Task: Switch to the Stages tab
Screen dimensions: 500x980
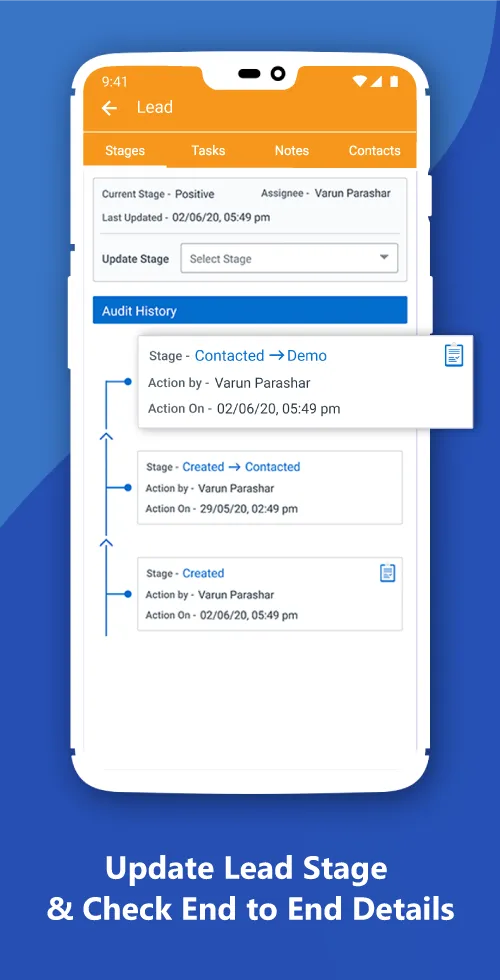Action: [125, 151]
